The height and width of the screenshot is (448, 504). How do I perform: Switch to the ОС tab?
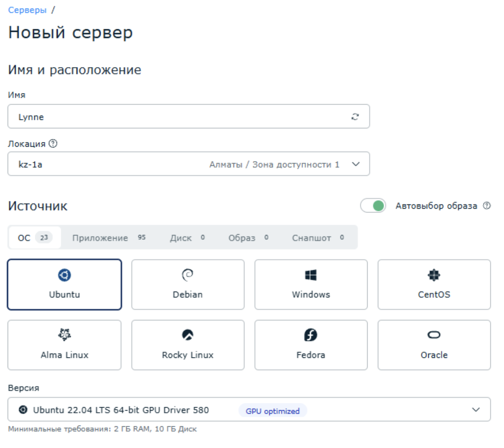click(35, 238)
